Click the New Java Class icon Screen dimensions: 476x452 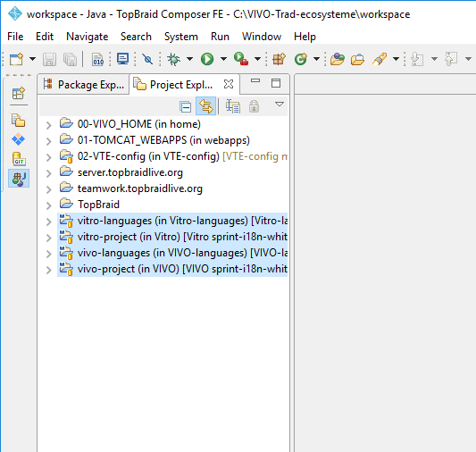pos(301,59)
